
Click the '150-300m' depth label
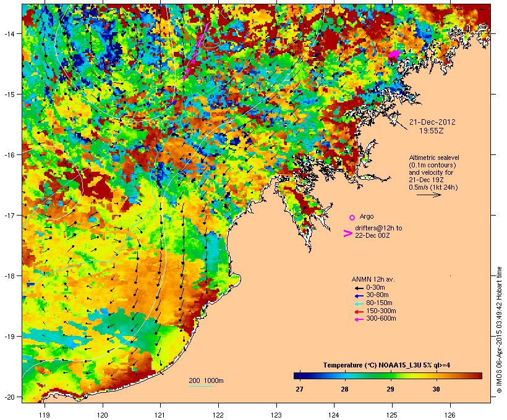point(381,311)
